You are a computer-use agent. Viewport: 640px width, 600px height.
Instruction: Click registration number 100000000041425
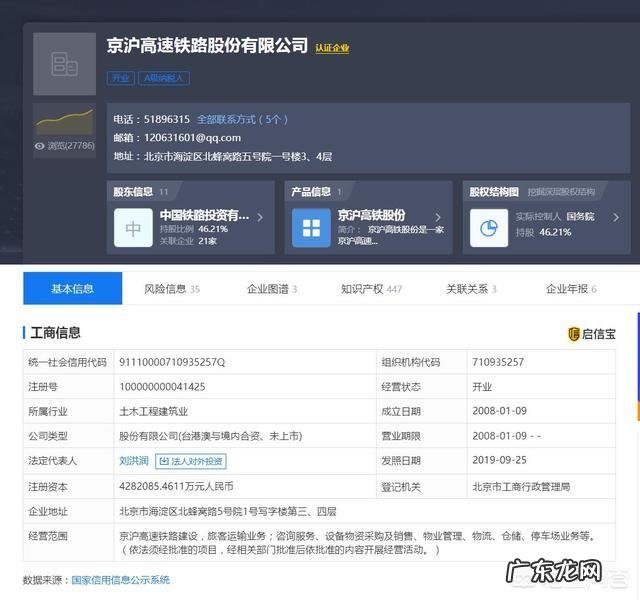[x=162, y=387]
